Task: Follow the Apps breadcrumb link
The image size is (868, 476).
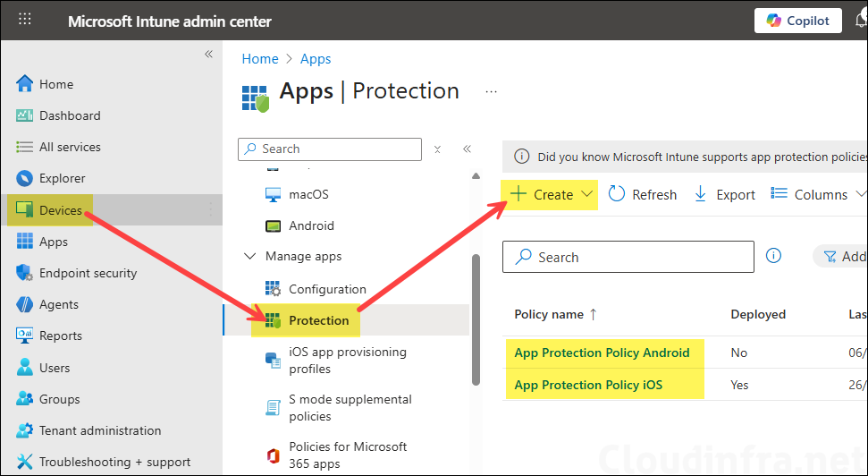Action: point(316,59)
